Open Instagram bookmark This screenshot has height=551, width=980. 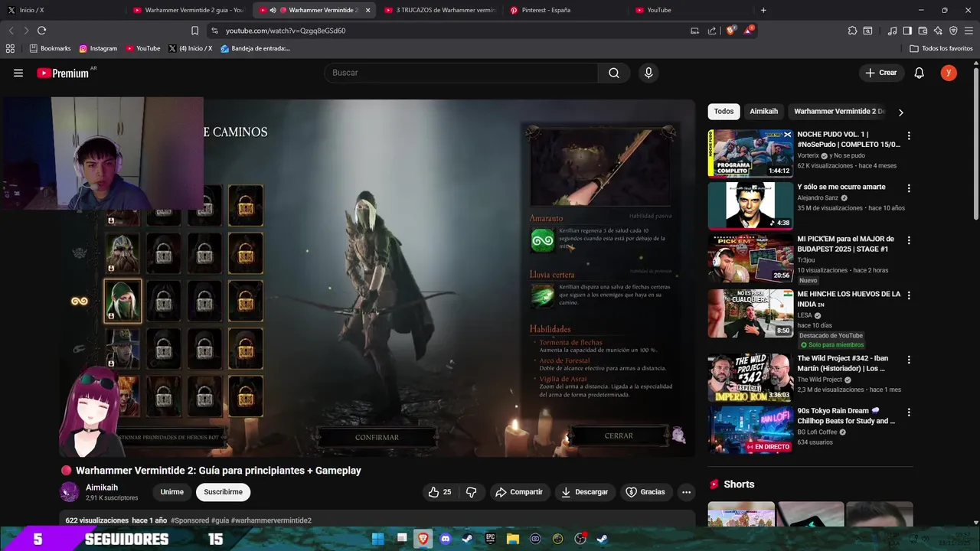coord(98,48)
